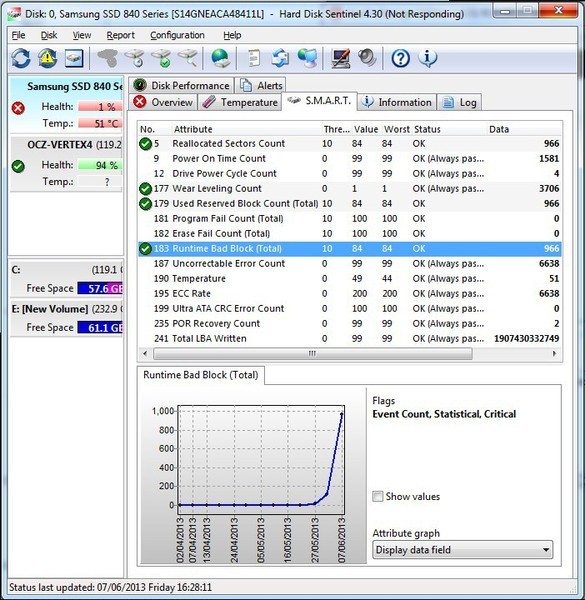Select the OCZ-VERTEX4 disk entry

click(x=66, y=163)
